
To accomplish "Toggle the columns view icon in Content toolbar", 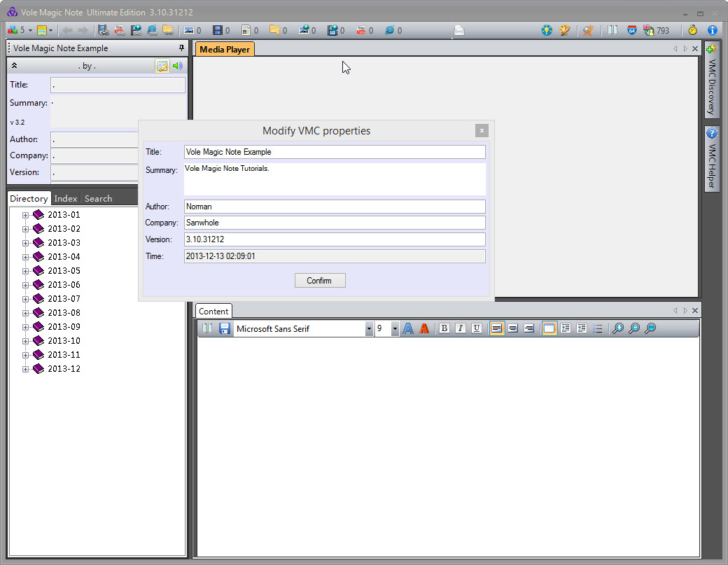I will pos(207,328).
